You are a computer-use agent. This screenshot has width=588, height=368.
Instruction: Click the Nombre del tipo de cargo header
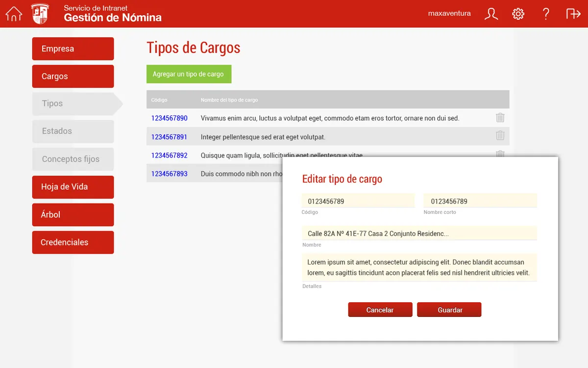[x=229, y=100]
